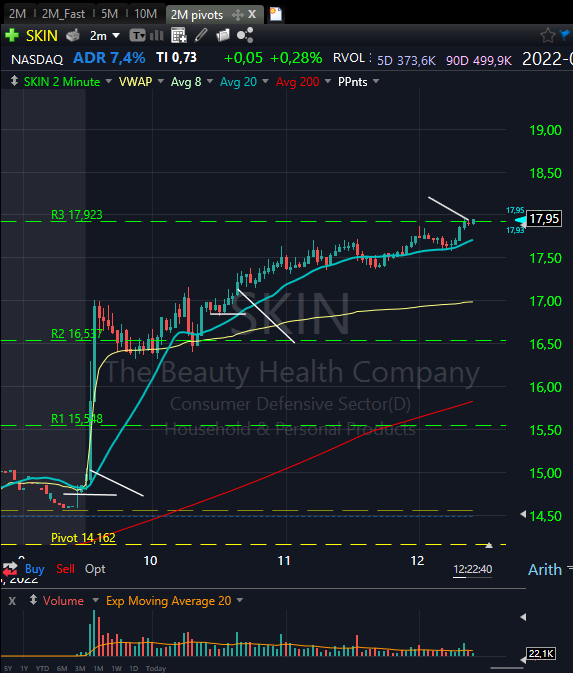Click the upper triangle marker in Volume pane
Image resolution: width=573 pixels, height=673 pixels.
click(523, 617)
